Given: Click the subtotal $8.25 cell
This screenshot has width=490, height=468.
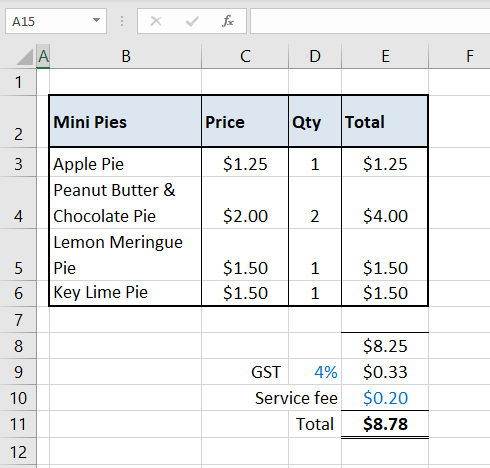Looking at the screenshot, I should tap(385, 346).
